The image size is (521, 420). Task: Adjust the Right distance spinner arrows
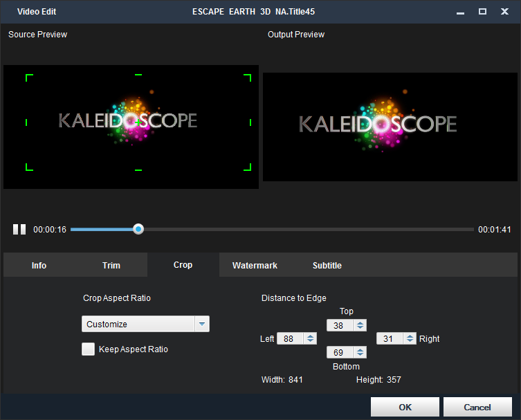click(410, 338)
